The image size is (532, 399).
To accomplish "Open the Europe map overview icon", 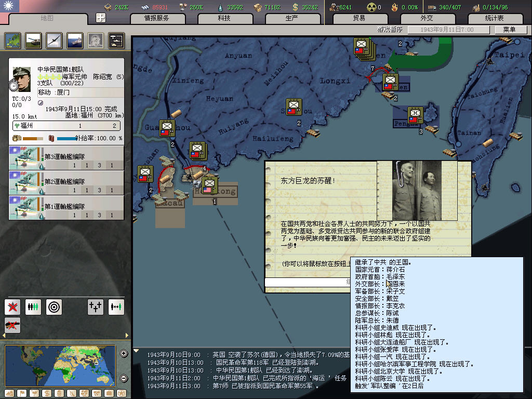I will (12, 41).
